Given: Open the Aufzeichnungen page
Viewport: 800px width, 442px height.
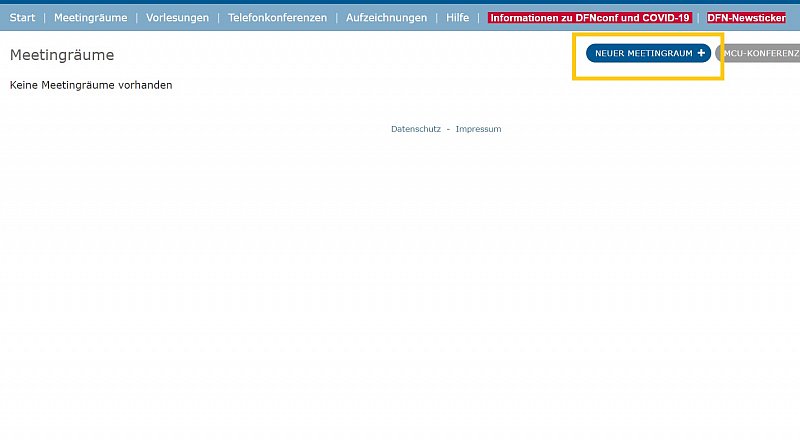Looking at the screenshot, I should tap(386, 18).
